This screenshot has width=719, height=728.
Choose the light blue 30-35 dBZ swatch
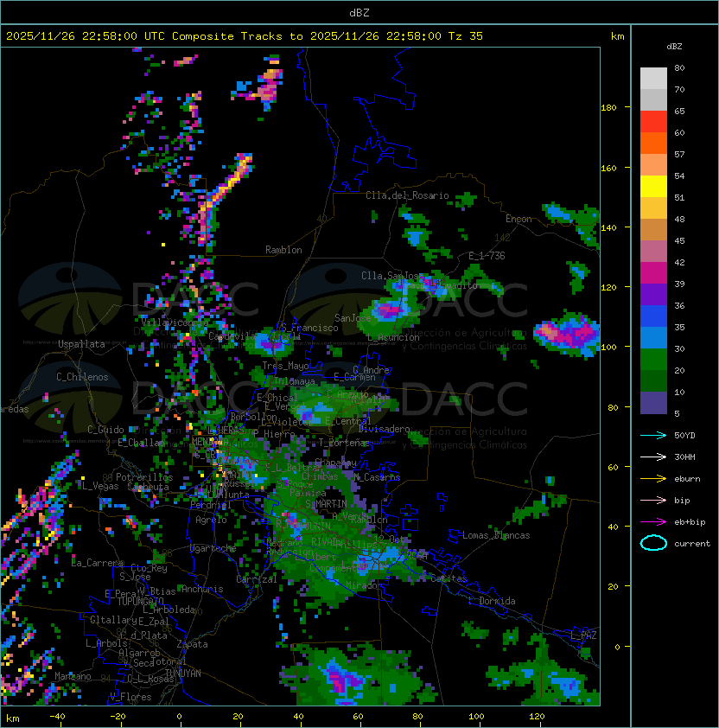point(653,338)
